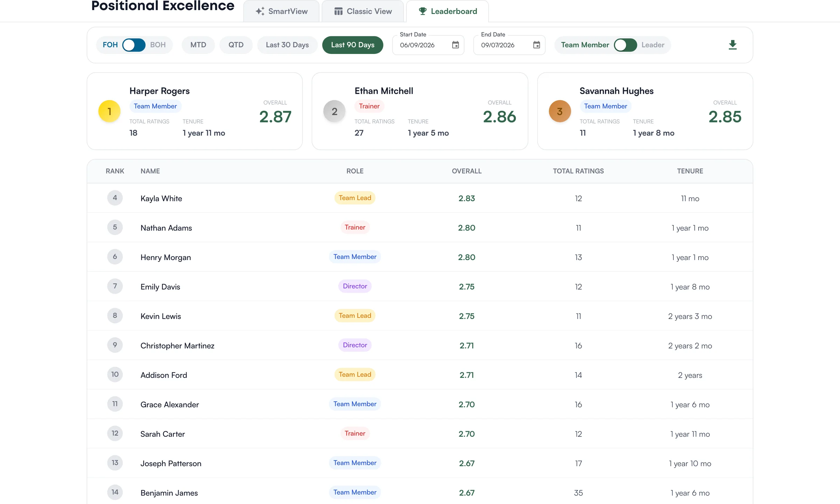The width and height of the screenshot is (840, 504).
Task: Switch to the Classic View tab
Action: tap(363, 11)
